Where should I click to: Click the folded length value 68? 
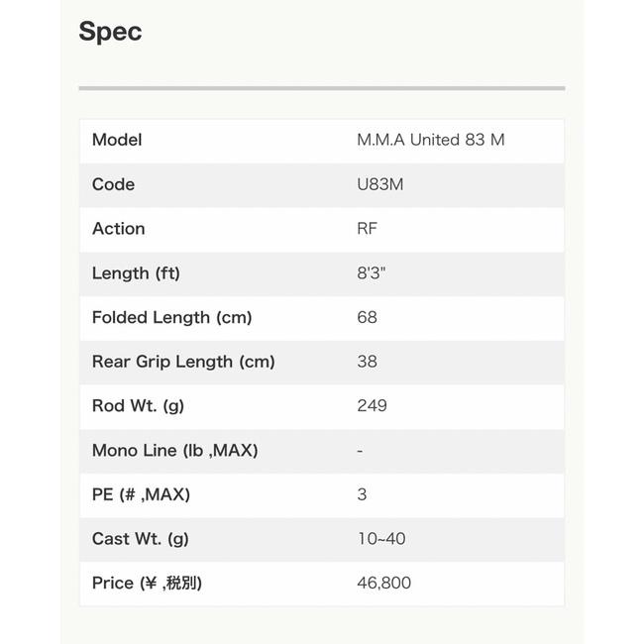coord(367,318)
